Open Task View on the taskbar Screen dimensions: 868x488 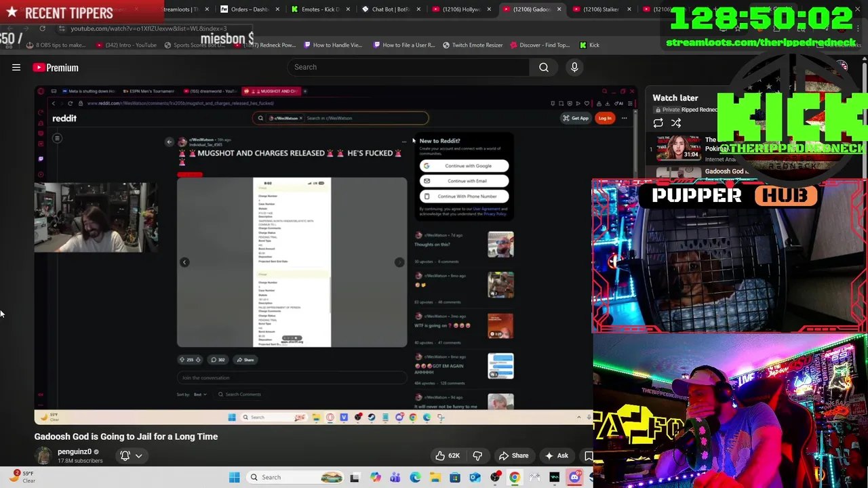(355, 477)
